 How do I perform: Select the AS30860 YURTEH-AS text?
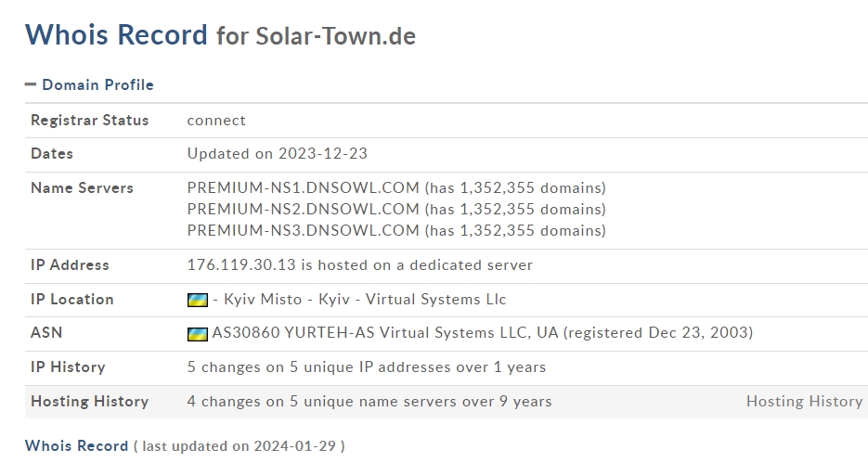tap(293, 332)
